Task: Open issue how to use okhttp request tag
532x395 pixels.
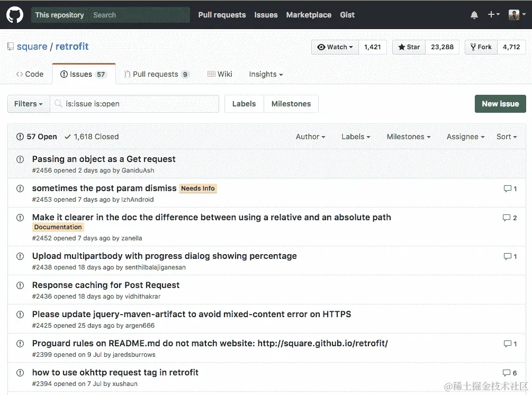Action: coord(115,373)
